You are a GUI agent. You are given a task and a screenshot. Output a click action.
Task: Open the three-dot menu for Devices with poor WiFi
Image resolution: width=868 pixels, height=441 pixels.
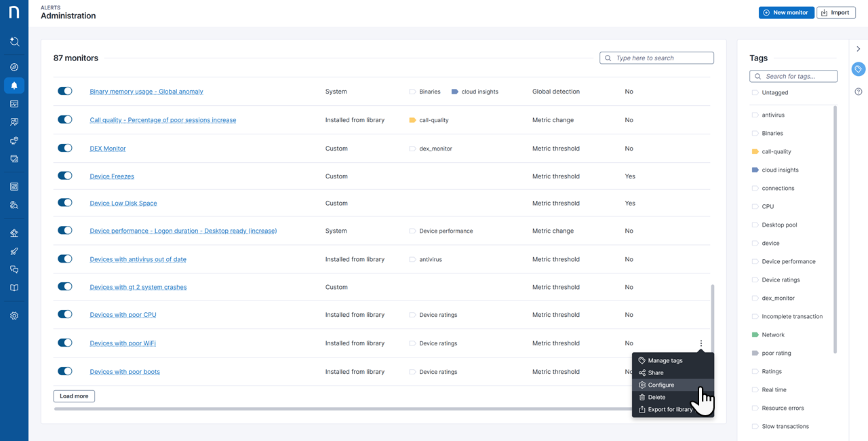tap(701, 343)
